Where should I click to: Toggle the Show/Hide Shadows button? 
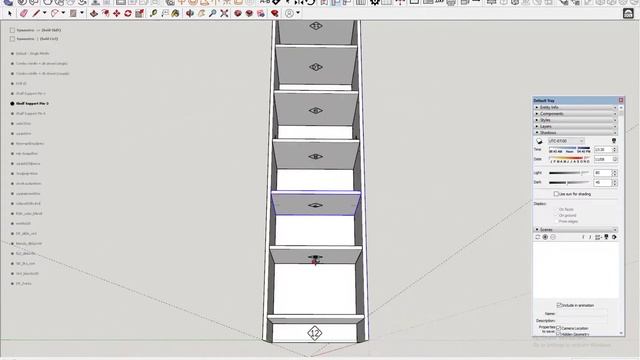539,141
